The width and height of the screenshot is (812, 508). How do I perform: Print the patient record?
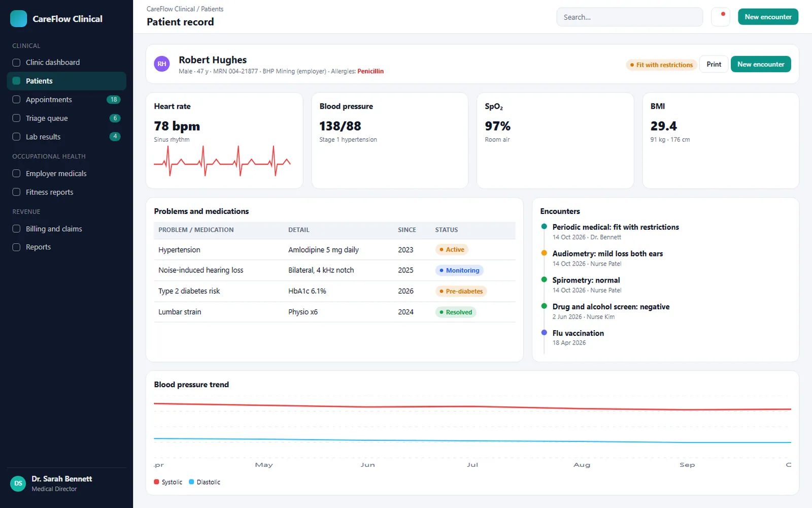(x=714, y=64)
